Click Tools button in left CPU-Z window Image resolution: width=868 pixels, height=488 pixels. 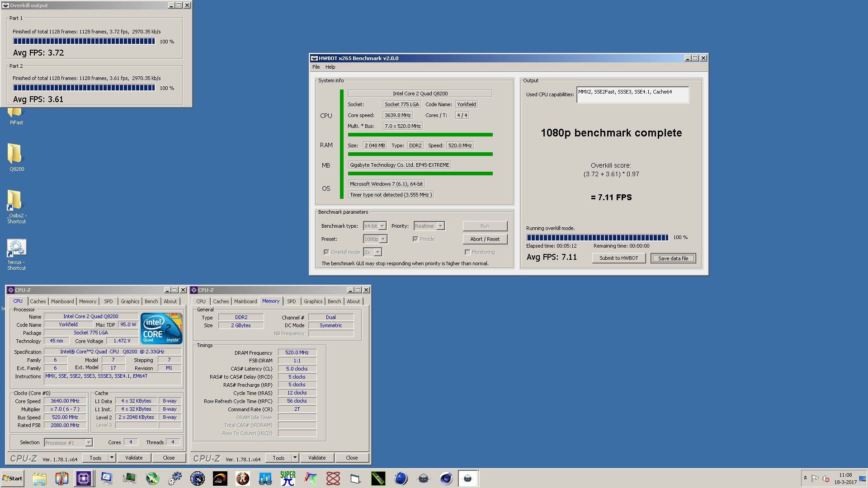pos(95,458)
